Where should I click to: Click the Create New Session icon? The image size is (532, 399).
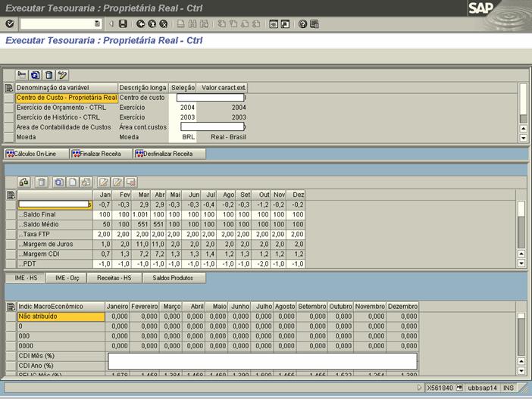point(274,23)
